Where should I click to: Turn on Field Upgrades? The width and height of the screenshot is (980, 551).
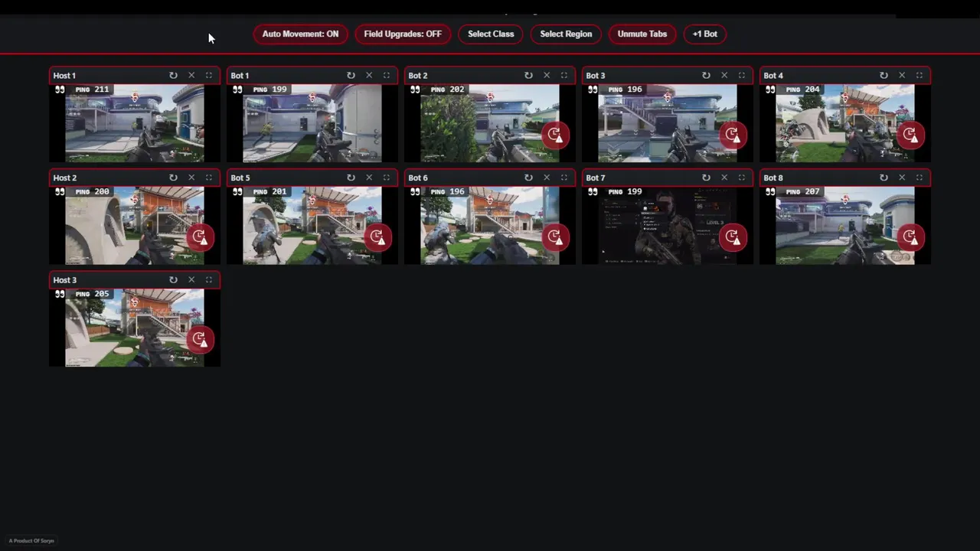tap(403, 34)
